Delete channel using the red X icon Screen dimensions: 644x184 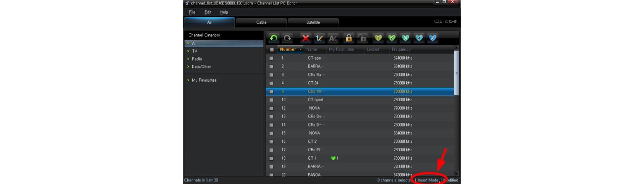tap(306, 38)
